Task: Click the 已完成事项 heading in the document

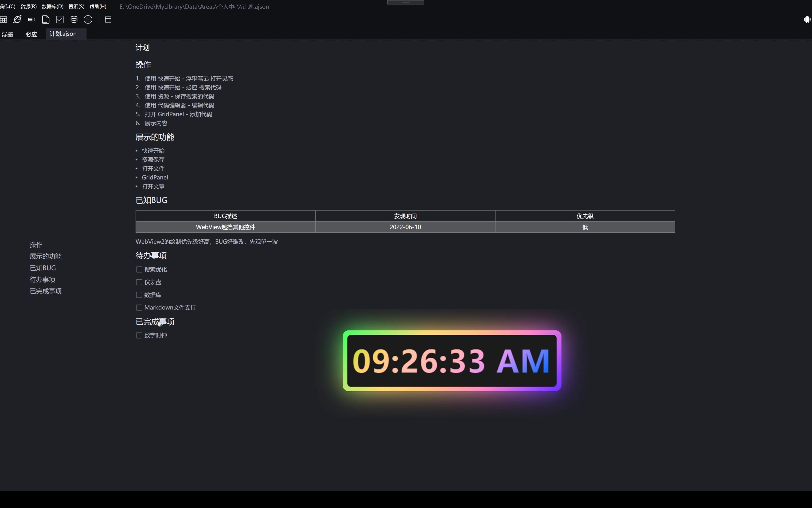Action: point(155,322)
